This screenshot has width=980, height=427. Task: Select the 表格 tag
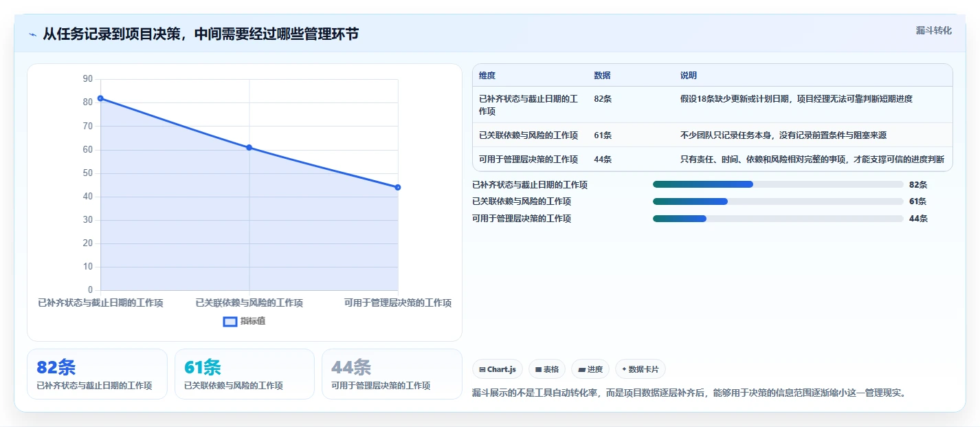(547, 369)
